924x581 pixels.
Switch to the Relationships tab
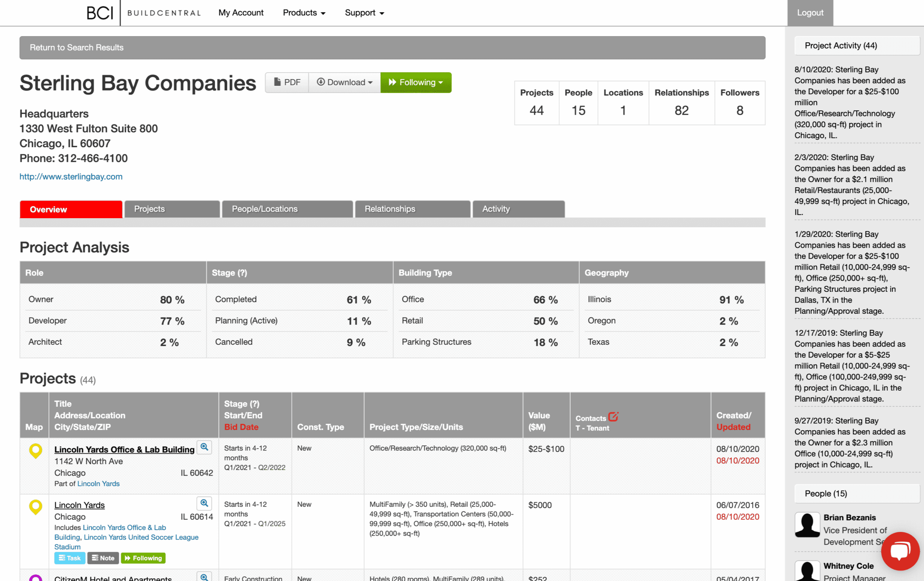[413, 209]
